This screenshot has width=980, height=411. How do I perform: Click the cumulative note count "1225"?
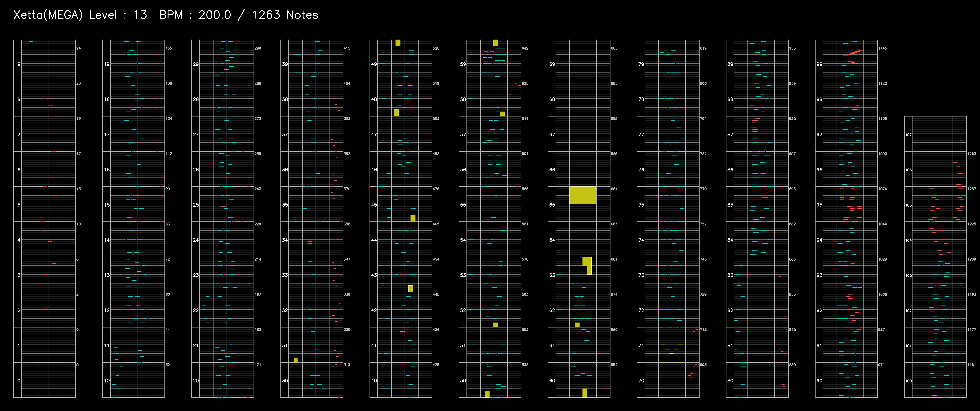972,224
